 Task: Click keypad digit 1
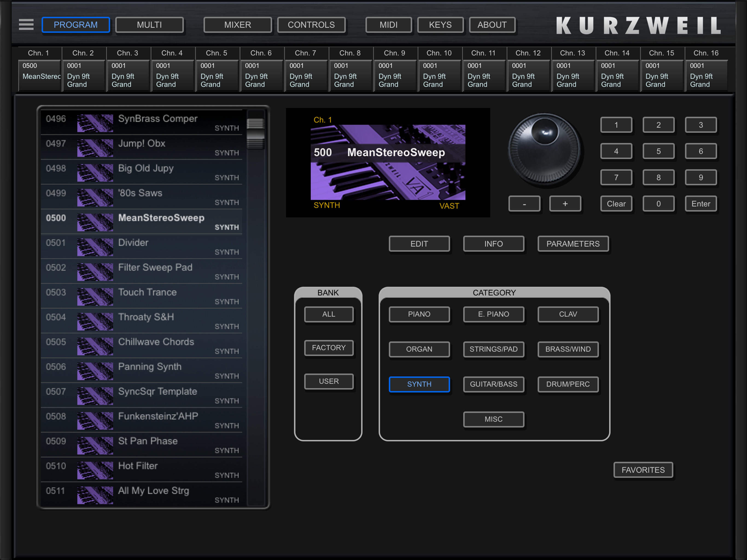pyautogui.click(x=616, y=125)
